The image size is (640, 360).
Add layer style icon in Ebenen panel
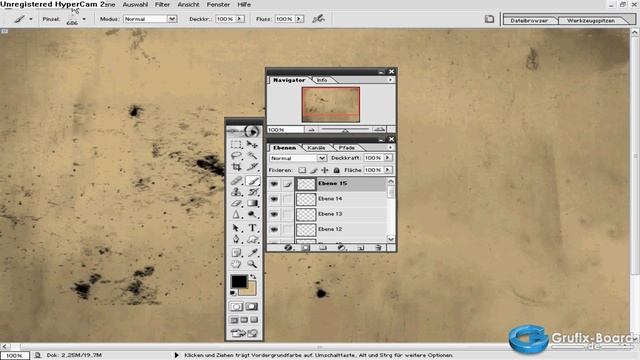(289, 248)
